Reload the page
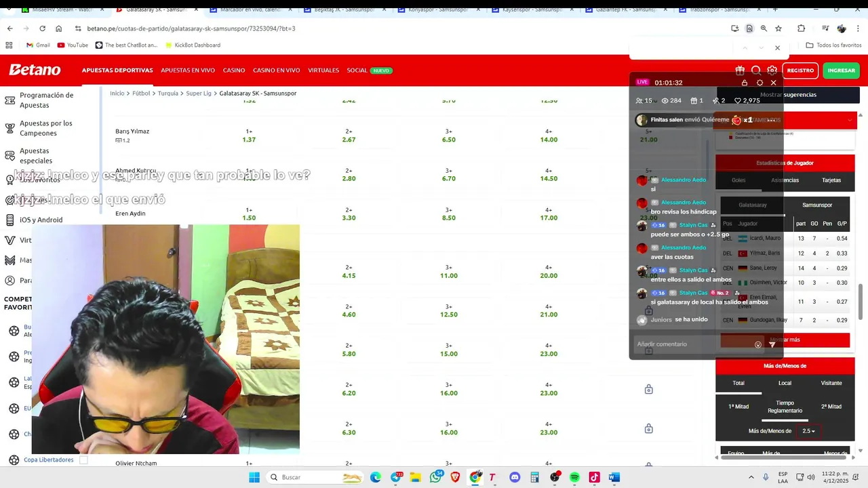The image size is (868, 488). point(42,28)
